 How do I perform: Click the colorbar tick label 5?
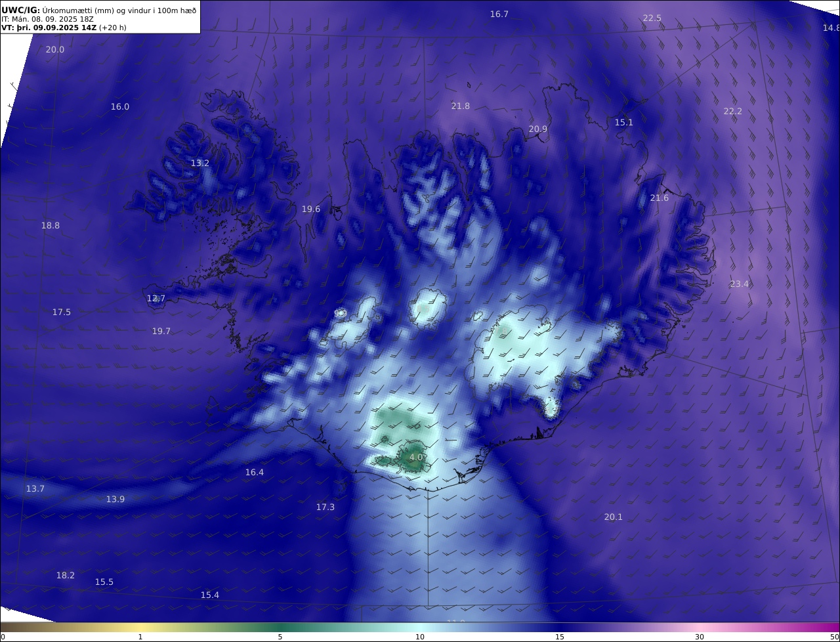point(280,637)
